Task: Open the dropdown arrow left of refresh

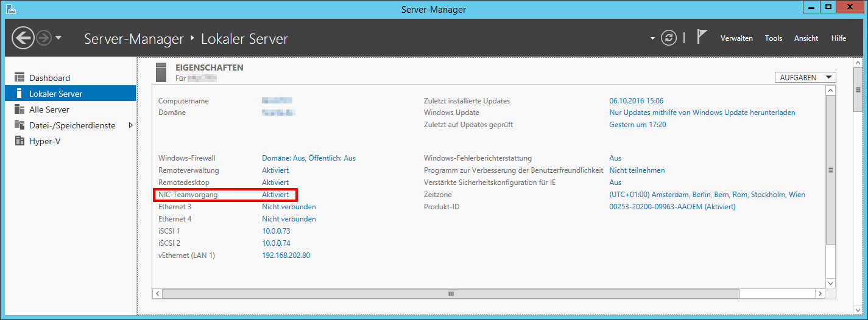Action: (x=653, y=38)
